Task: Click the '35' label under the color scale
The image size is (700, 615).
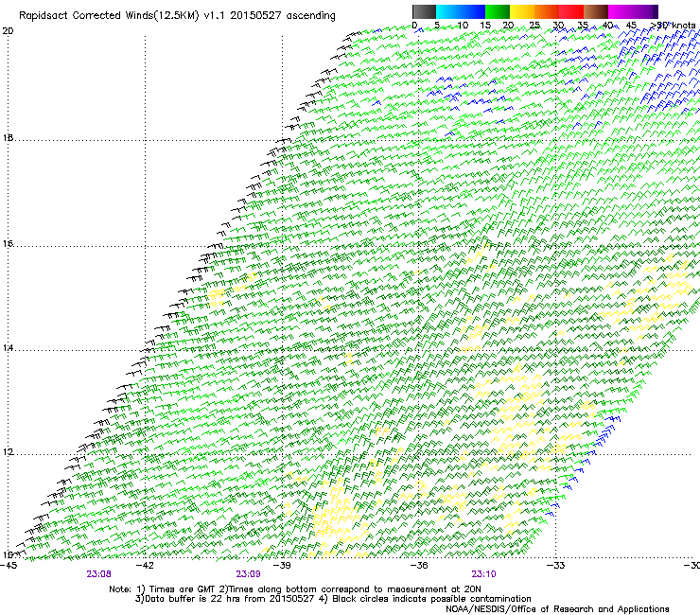Action: pyautogui.click(x=583, y=26)
